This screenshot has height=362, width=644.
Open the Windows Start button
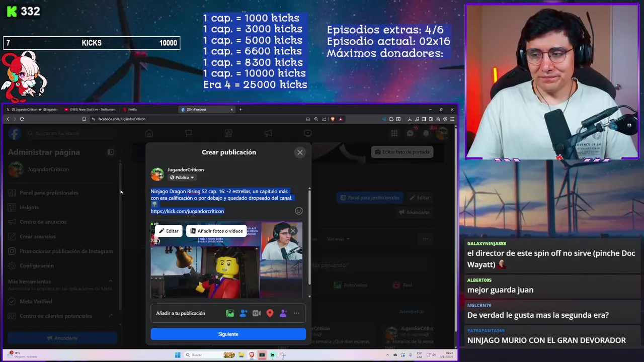tap(178, 355)
